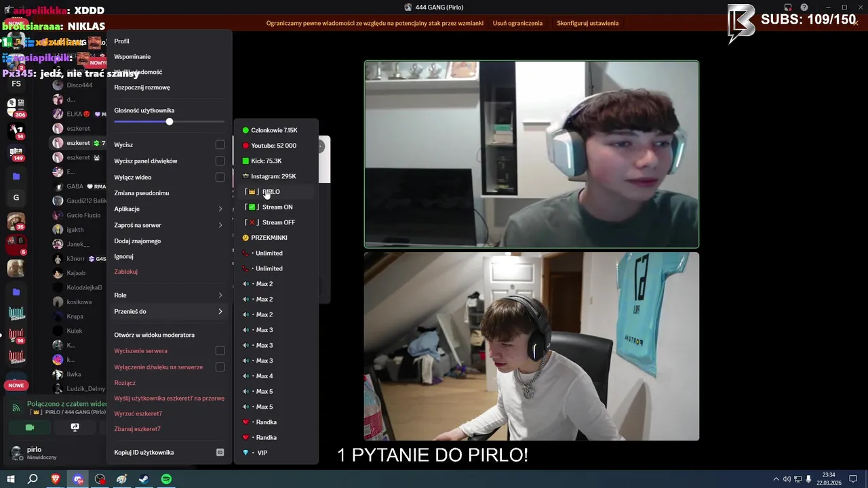The height and width of the screenshot is (488, 868).
Task: Click the lower webcam video tile
Action: click(x=532, y=346)
